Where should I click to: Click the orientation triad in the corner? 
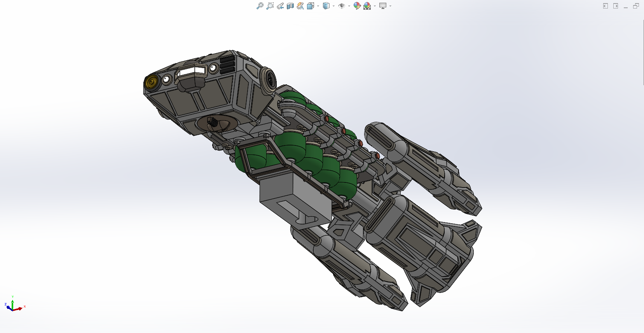tap(15, 304)
